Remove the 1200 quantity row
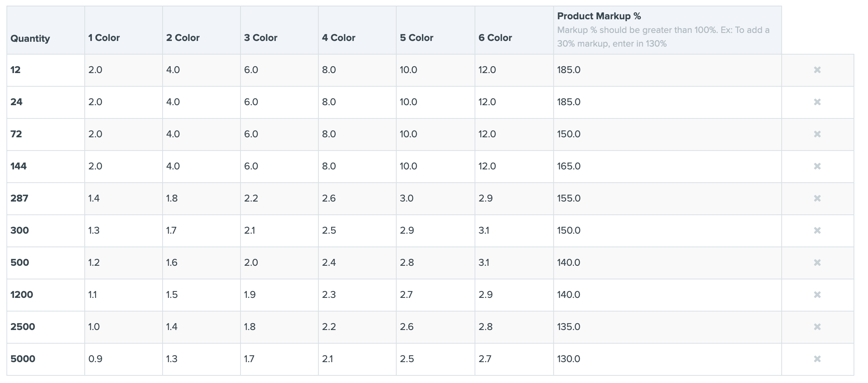 pyautogui.click(x=817, y=295)
